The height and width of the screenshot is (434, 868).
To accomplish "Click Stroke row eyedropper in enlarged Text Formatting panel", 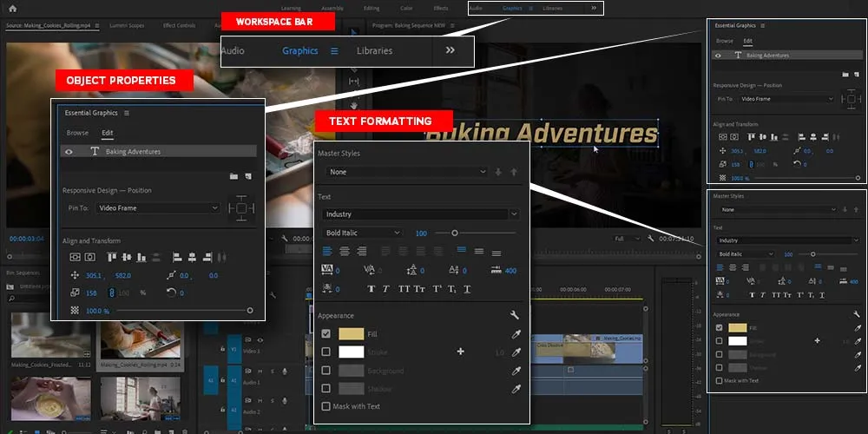I will (516, 352).
